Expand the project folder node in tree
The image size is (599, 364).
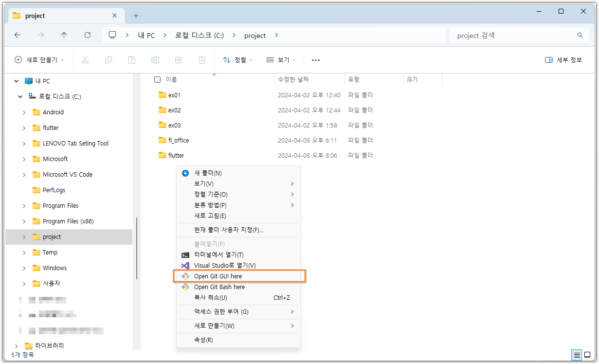[24, 237]
